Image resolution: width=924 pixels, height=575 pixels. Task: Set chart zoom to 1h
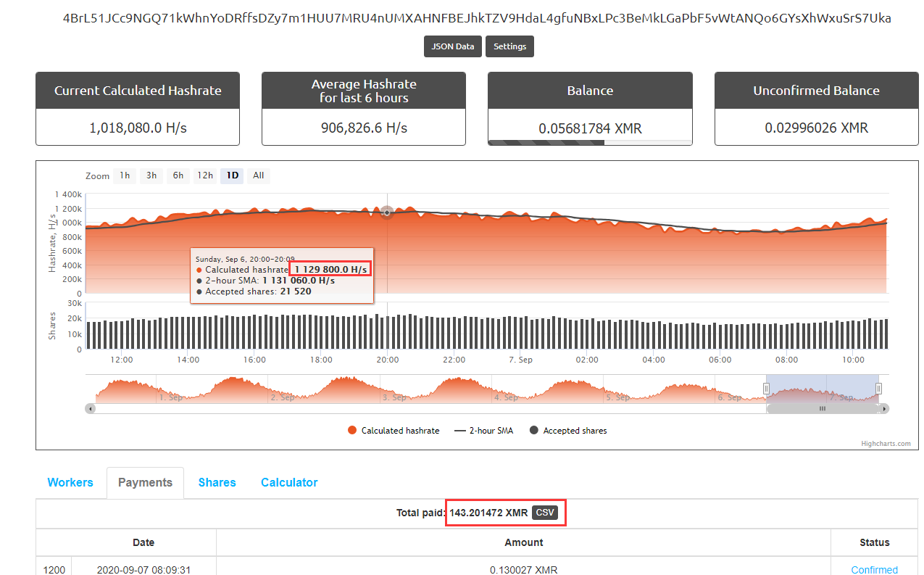(x=125, y=175)
